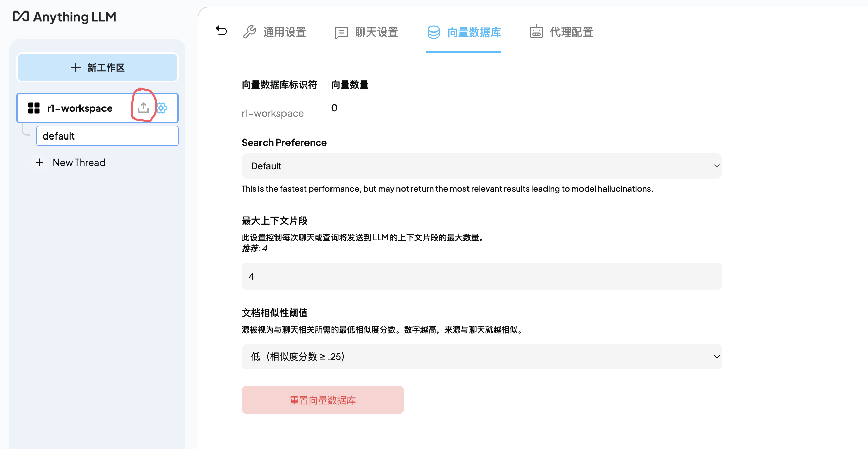The width and height of the screenshot is (868, 449).
Task: Click the chevron on the Default dropdown
Action: pos(716,166)
